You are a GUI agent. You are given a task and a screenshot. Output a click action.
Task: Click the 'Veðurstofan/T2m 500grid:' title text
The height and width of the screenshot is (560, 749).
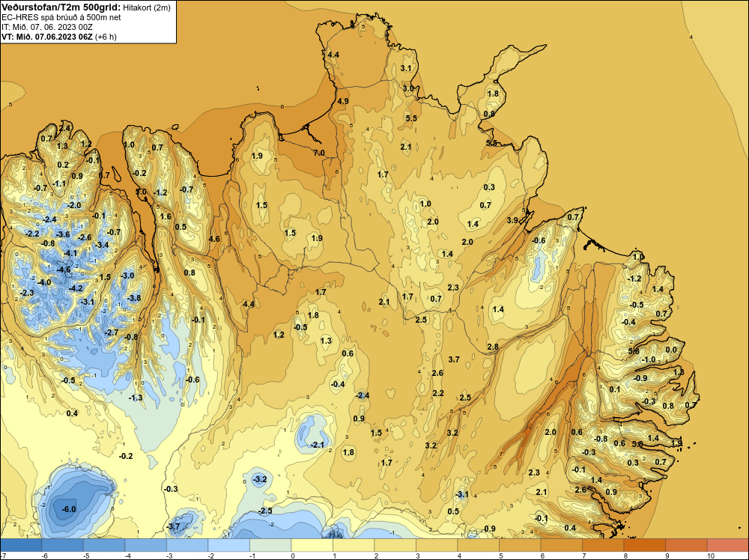[61, 7]
